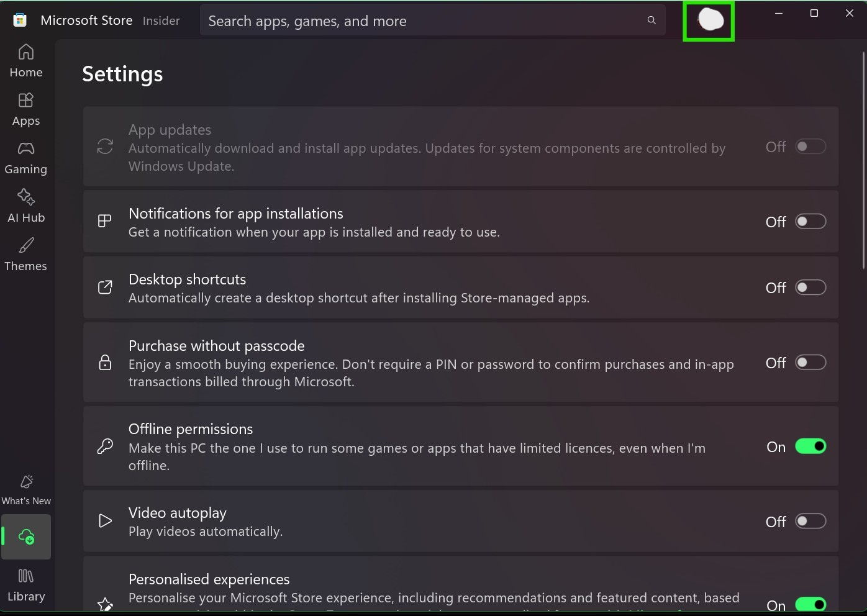This screenshot has width=867, height=616.
Task: Turn on the Desktop shortcuts toggle
Action: [x=810, y=288]
